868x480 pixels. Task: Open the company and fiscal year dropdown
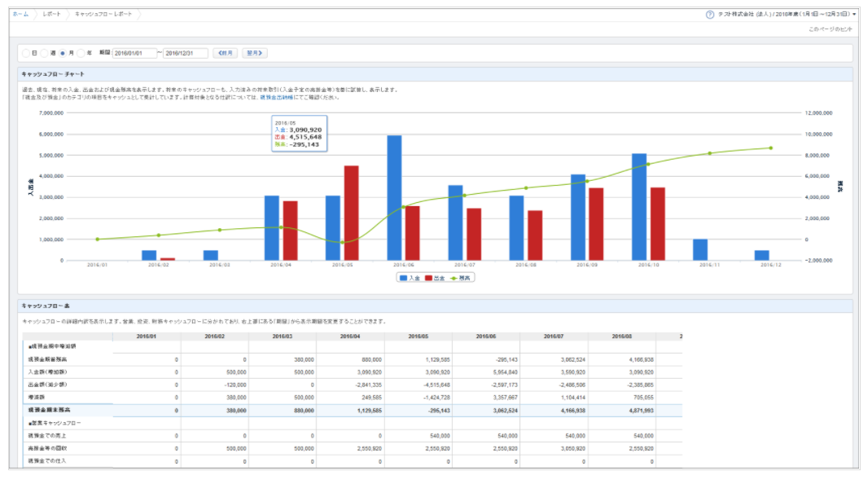click(786, 15)
